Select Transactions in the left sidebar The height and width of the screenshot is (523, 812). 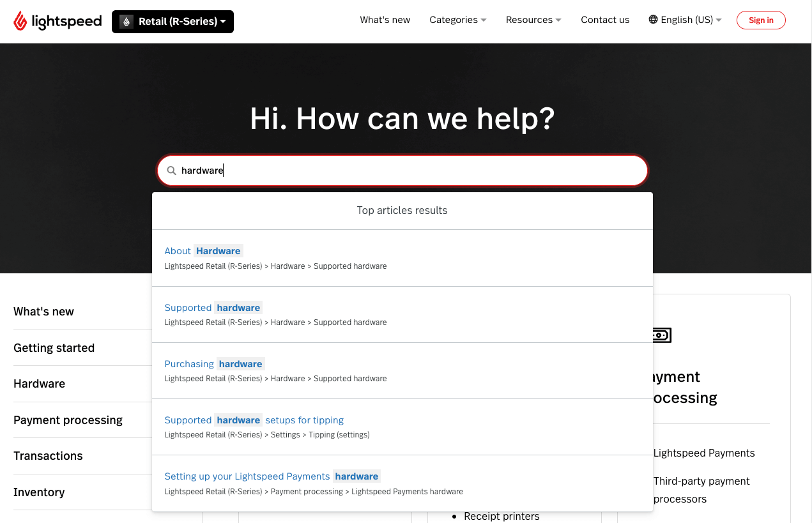48,456
